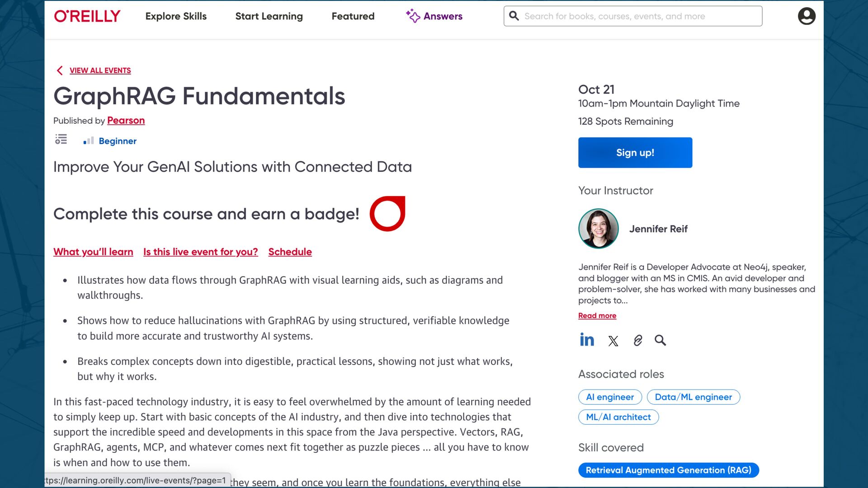Open the Answers nav item

(x=434, y=16)
